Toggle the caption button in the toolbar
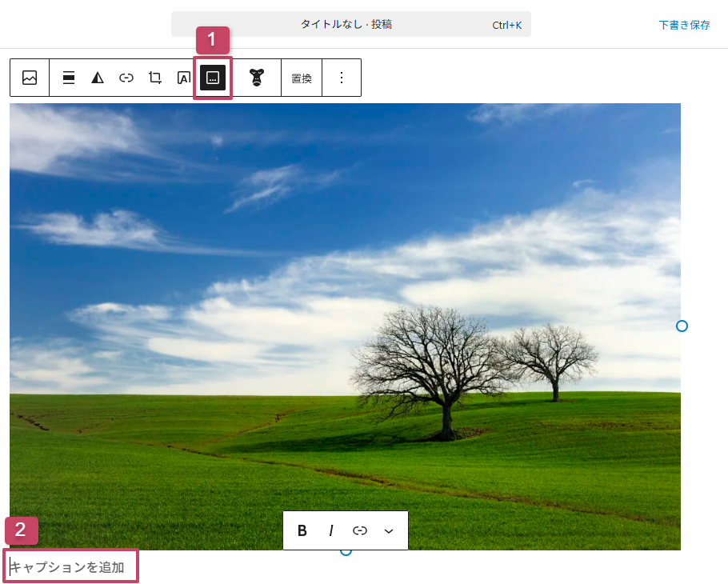728x584 pixels. coord(213,78)
